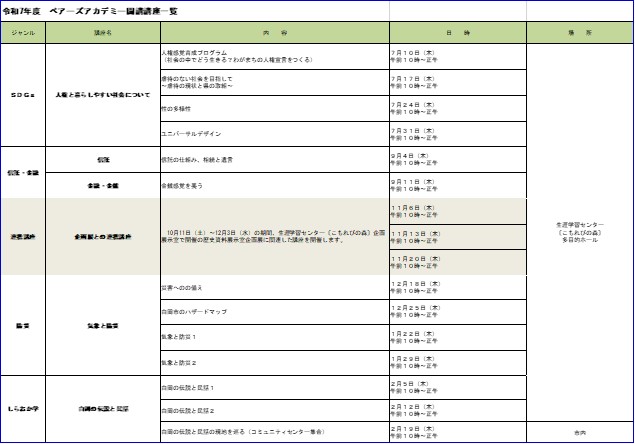635x444 pixels.
Task: Select the 気象と防災 course name cell
Action: [103, 326]
